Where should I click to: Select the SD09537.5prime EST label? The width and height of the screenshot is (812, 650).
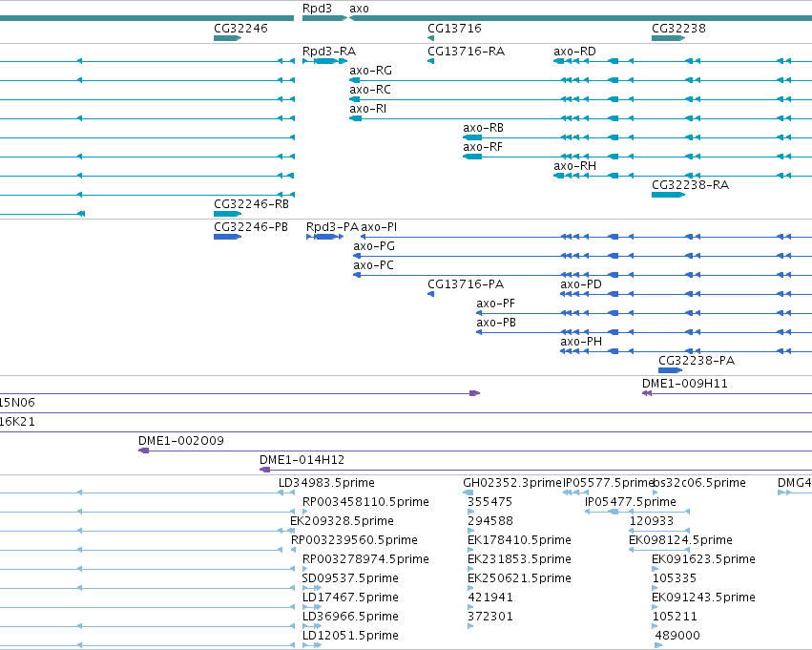pos(350,578)
